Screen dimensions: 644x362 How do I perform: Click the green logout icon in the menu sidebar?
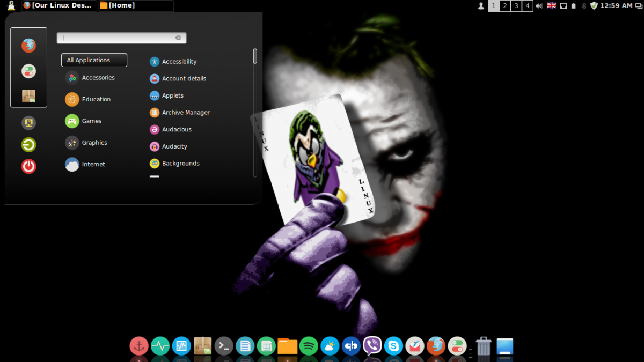pos(28,145)
